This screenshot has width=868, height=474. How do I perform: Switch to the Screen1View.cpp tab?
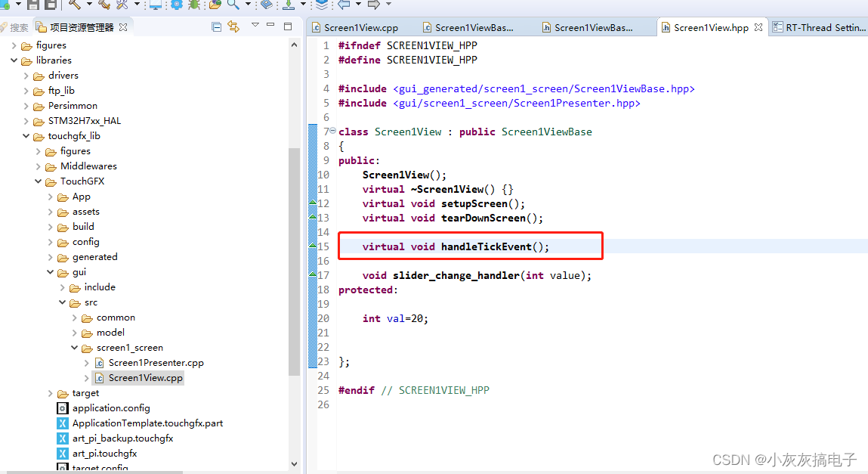click(360, 26)
